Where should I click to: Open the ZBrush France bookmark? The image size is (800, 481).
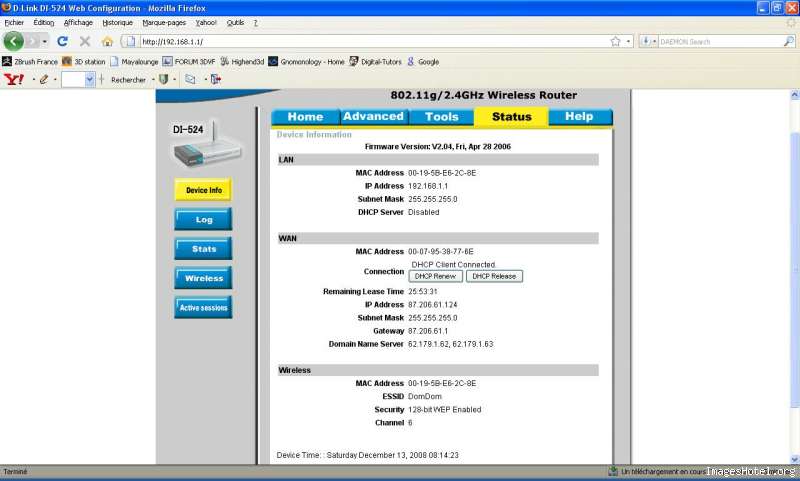(x=30, y=61)
